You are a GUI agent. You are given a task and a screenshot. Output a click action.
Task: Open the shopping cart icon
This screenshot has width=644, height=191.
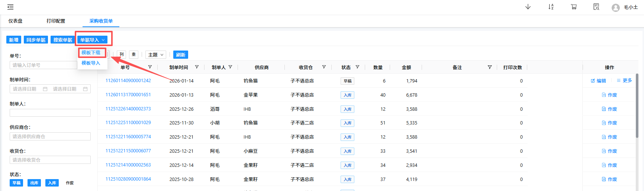point(574,7)
